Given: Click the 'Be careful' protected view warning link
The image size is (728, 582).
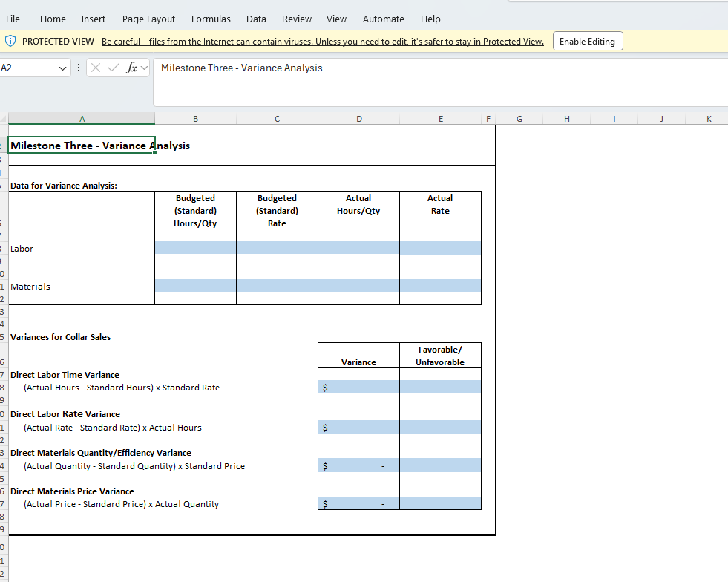Looking at the screenshot, I should click(322, 42).
